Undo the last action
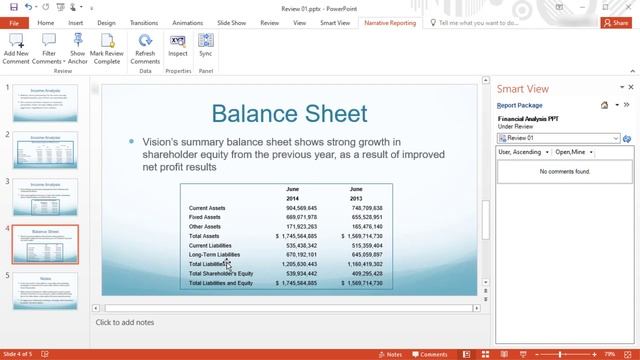640x360 pixels. [28, 7]
